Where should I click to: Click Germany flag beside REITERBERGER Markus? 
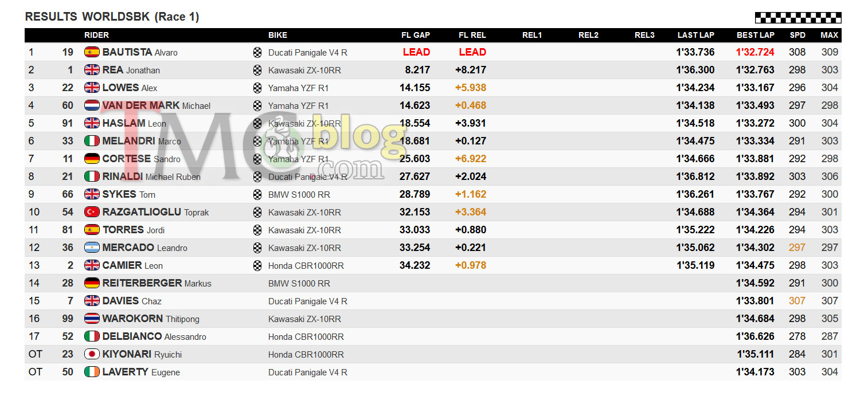(92, 283)
